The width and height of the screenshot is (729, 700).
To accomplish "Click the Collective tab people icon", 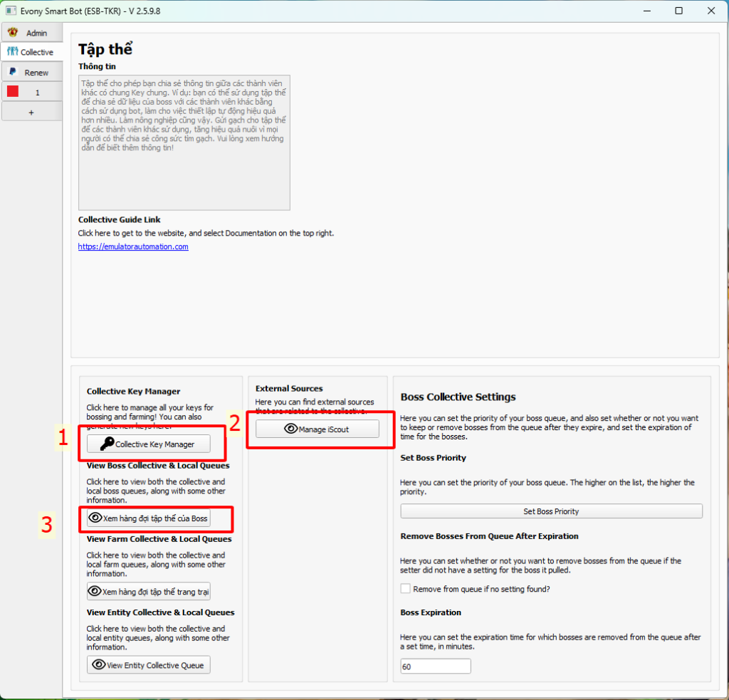I will tap(13, 52).
